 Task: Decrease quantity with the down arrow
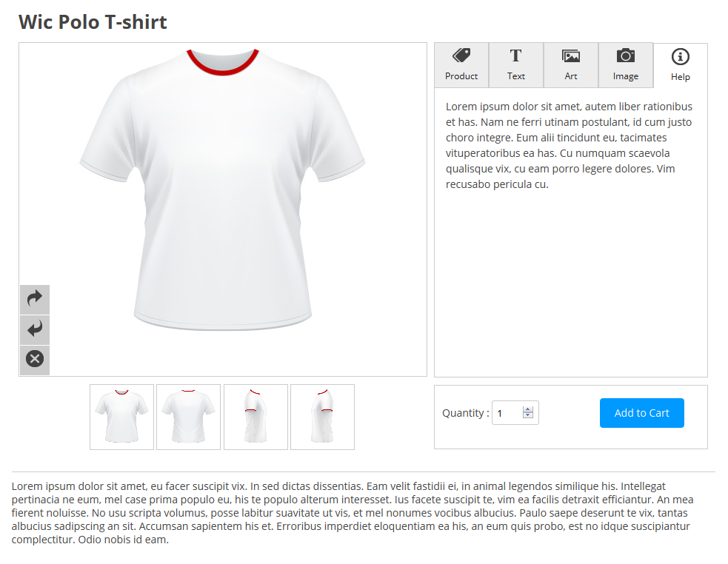[528, 415]
